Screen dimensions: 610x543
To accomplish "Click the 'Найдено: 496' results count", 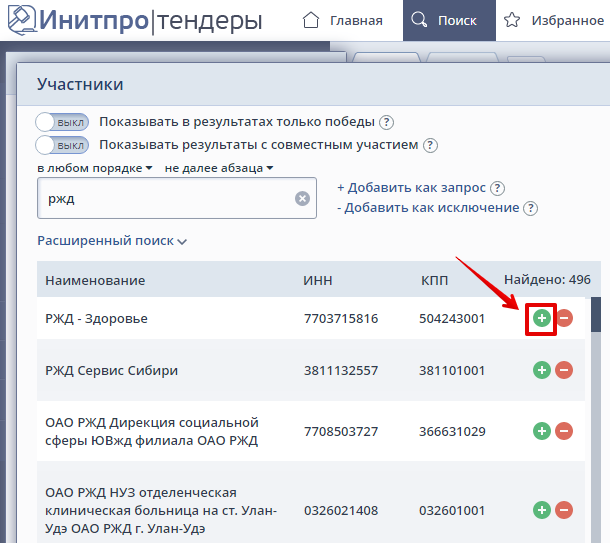I will point(547,280).
